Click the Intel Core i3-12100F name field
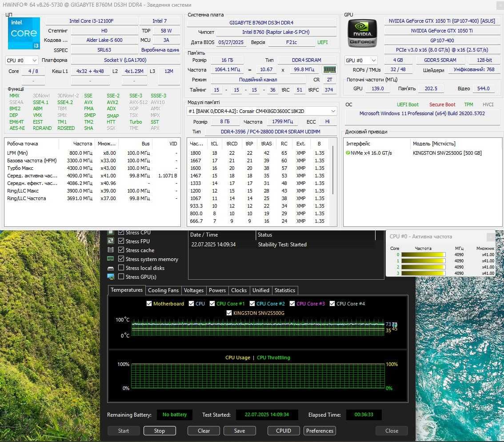The width and height of the screenshot is (504, 442). click(x=92, y=21)
